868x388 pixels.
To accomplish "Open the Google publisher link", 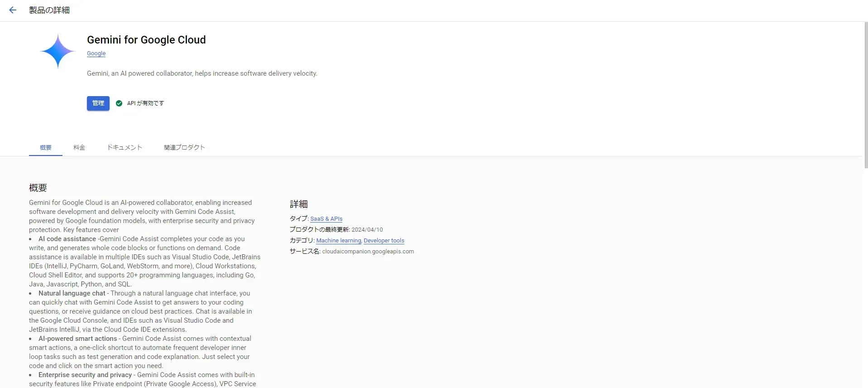I will [x=96, y=53].
